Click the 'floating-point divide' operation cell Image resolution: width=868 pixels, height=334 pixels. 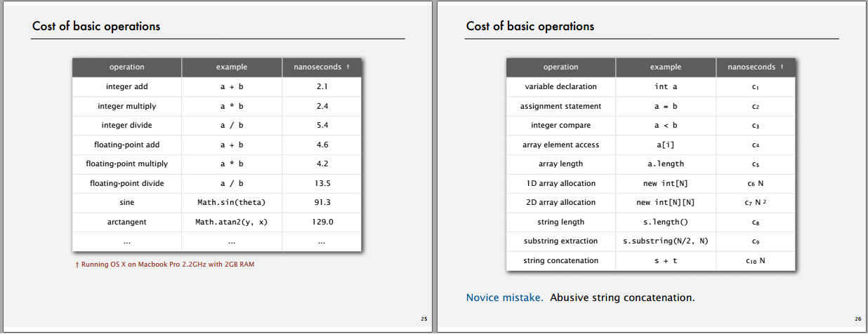(127, 183)
